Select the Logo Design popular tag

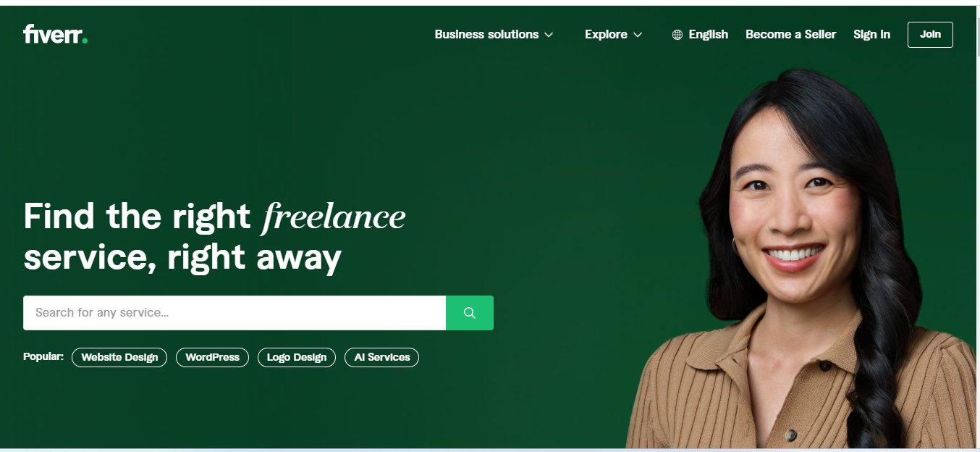(297, 357)
